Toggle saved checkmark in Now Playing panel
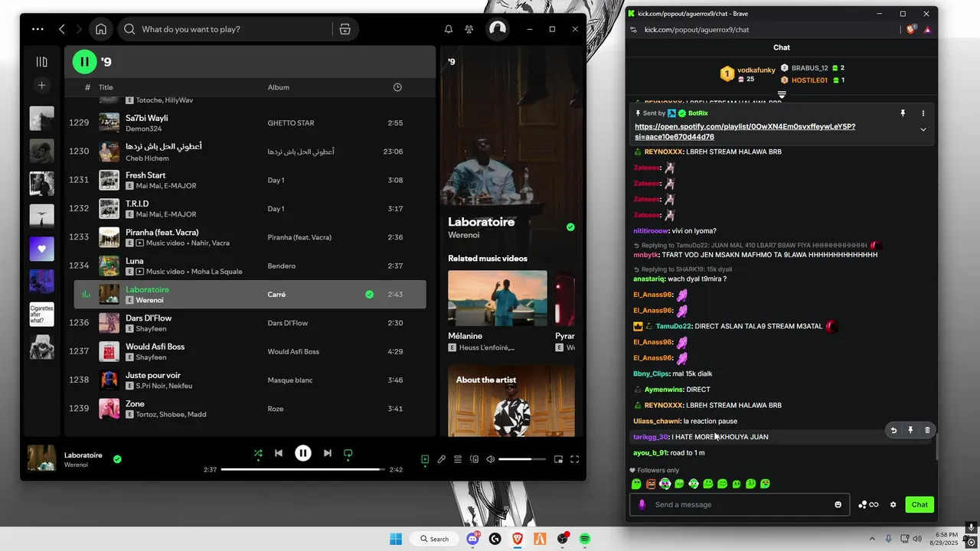The image size is (980, 551). coord(570,227)
